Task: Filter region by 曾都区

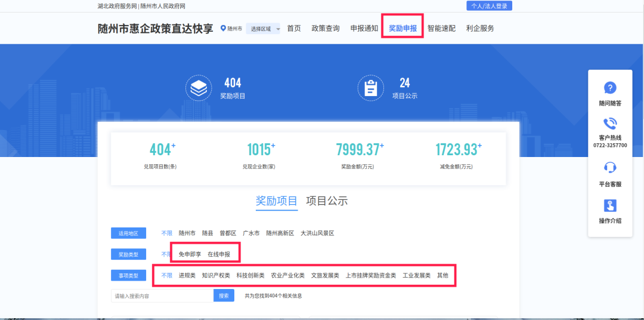Action: click(x=228, y=233)
